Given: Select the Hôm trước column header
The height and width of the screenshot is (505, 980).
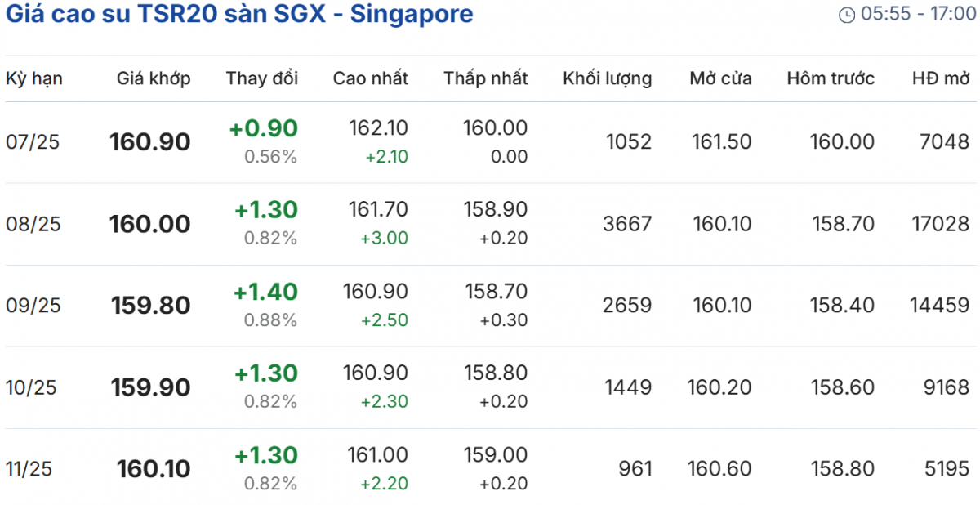Looking at the screenshot, I should point(831,78).
